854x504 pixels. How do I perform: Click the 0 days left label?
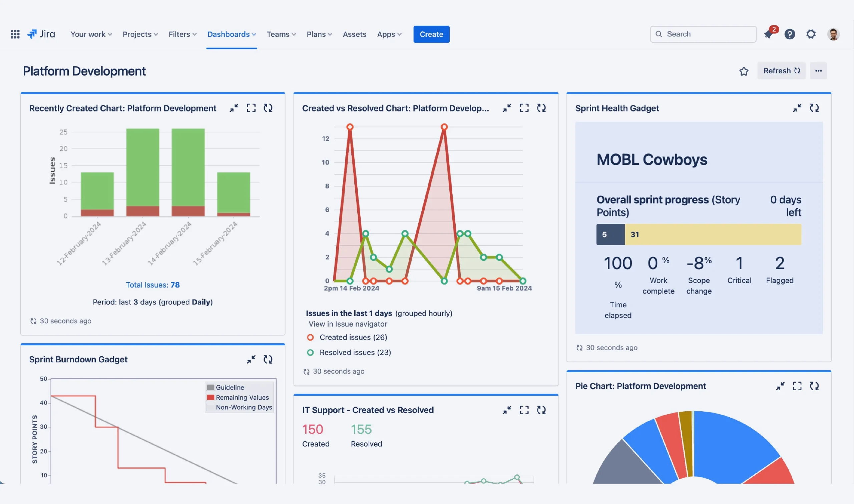785,206
